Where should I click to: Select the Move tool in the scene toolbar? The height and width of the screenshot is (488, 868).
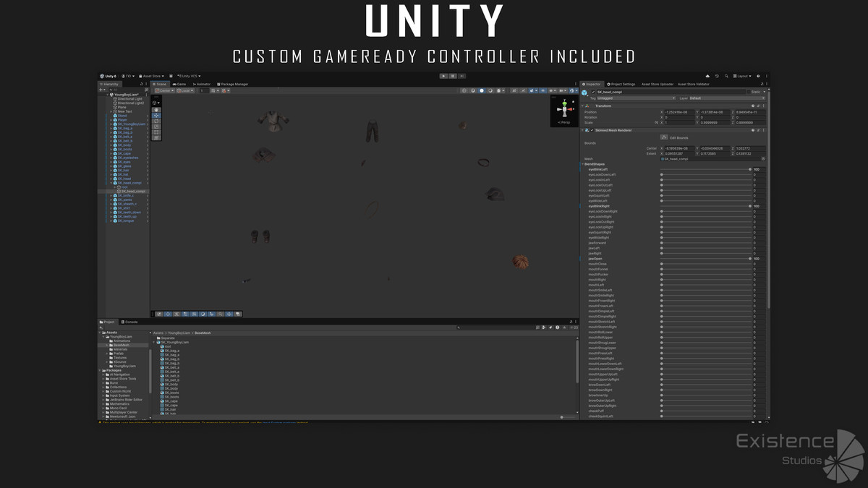pos(156,116)
